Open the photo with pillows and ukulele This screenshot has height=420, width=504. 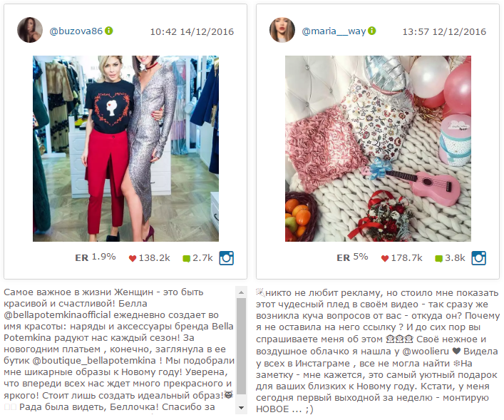(x=378, y=148)
